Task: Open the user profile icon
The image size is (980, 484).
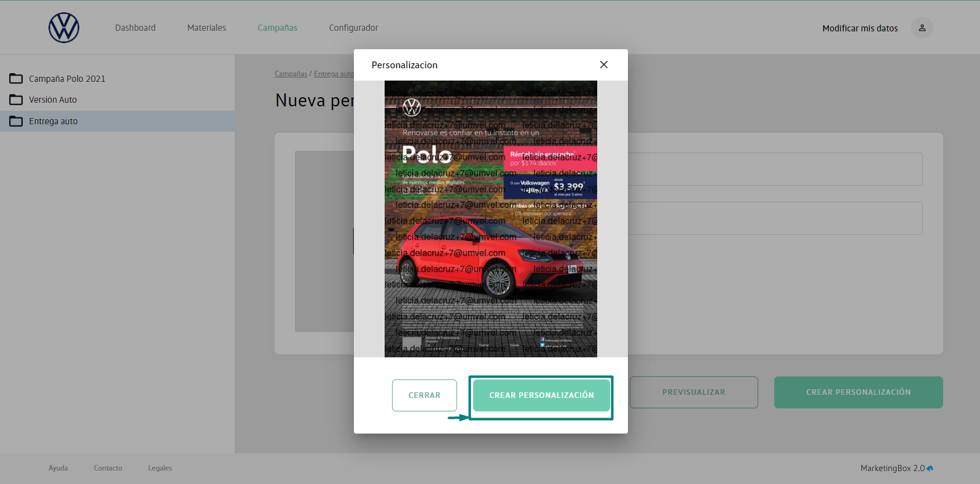Action: pos(922,28)
